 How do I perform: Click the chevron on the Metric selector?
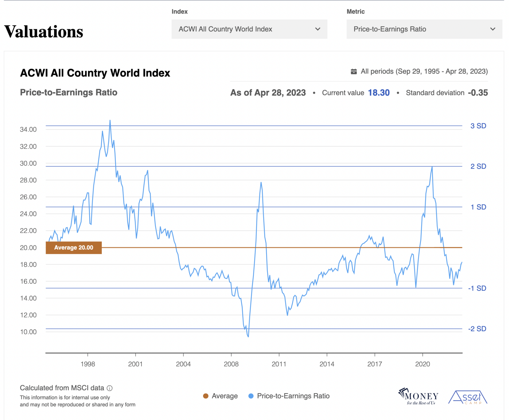click(494, 29)
